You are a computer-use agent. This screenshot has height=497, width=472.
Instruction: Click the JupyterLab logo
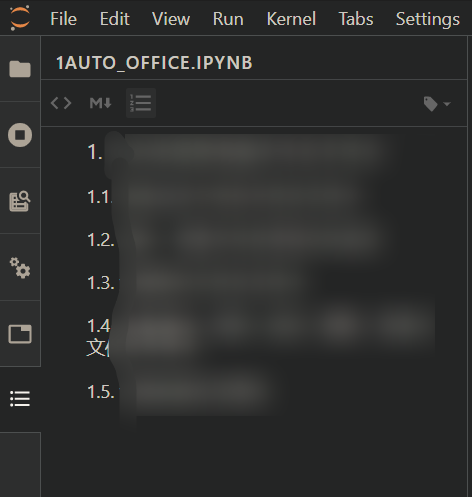click(x=20, y=18)
